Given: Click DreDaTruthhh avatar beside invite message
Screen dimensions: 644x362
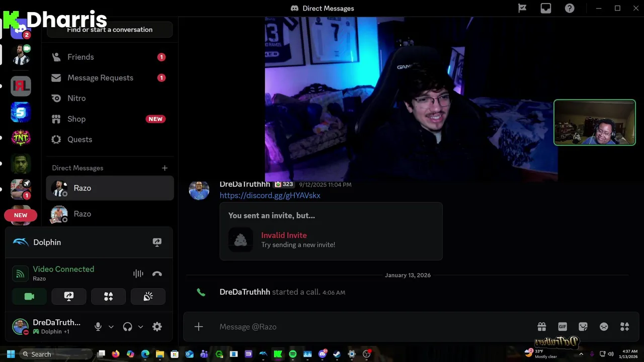Looking at the screenshot, I should point(199,190).
